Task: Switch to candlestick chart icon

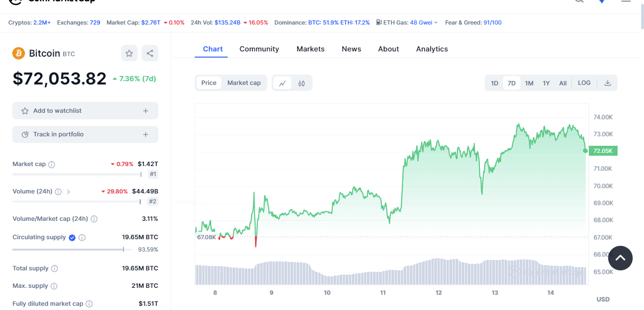Action: click(x=302, y=83)
